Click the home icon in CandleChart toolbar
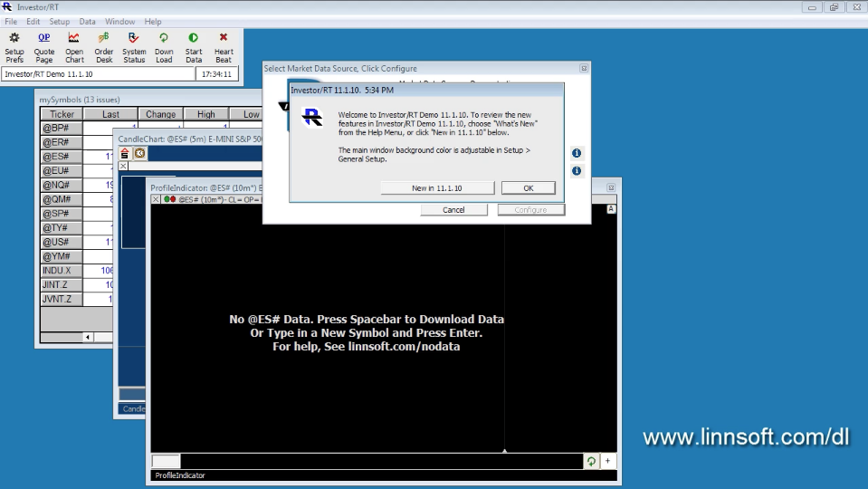This screenshot has width=868, height=489. pos(125,153)
